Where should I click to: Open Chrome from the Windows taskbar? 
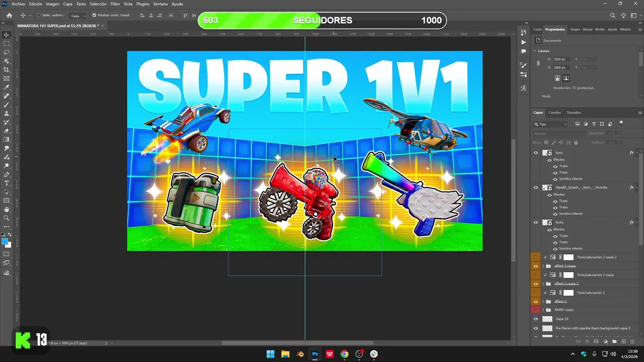(344, 354)
